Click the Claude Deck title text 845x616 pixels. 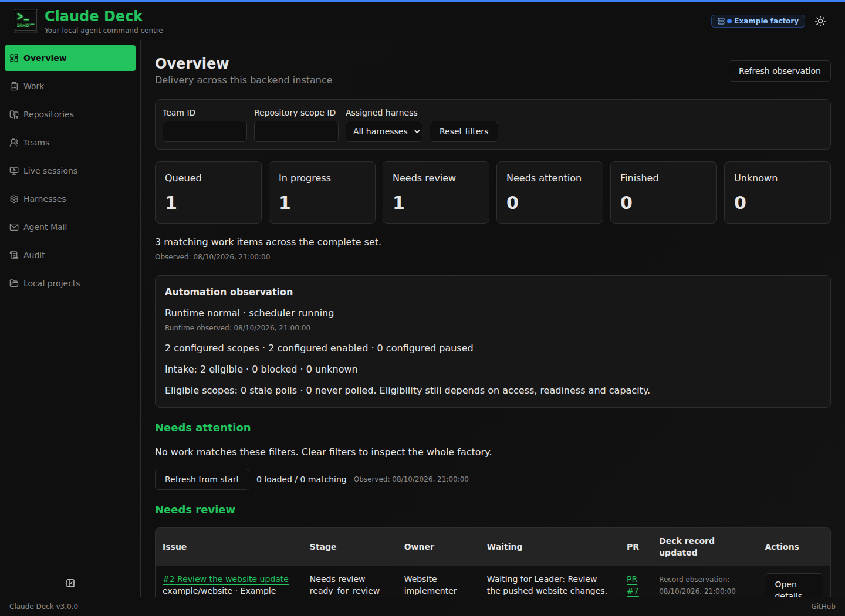click(x=94, y=16)
